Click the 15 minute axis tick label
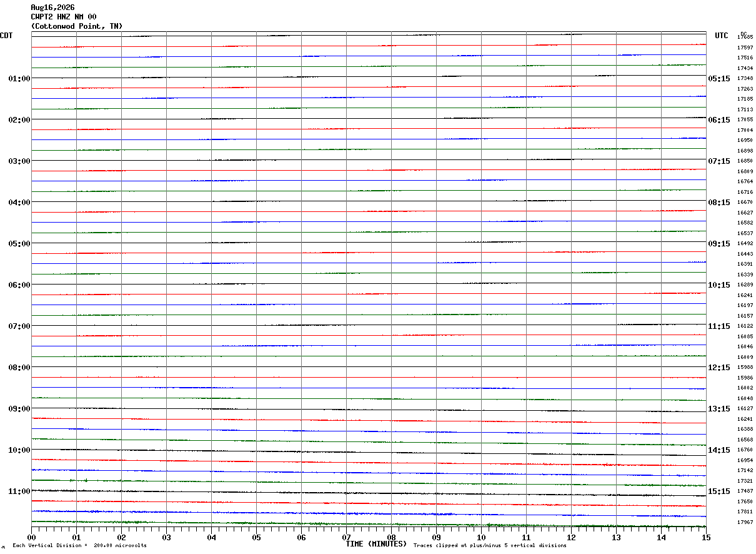 pyautogui.click(x=706, y=536)
